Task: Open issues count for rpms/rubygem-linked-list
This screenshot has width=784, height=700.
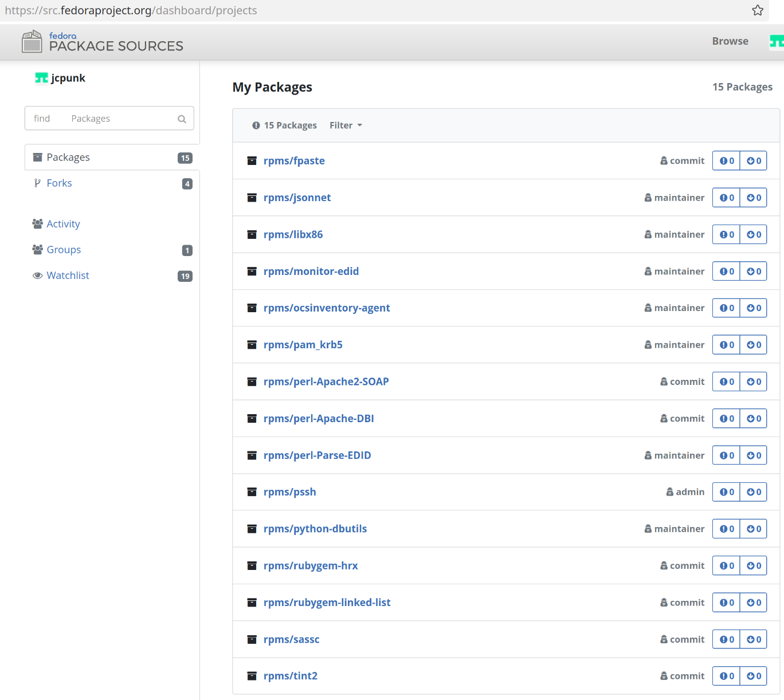Action: click(726, 603)
